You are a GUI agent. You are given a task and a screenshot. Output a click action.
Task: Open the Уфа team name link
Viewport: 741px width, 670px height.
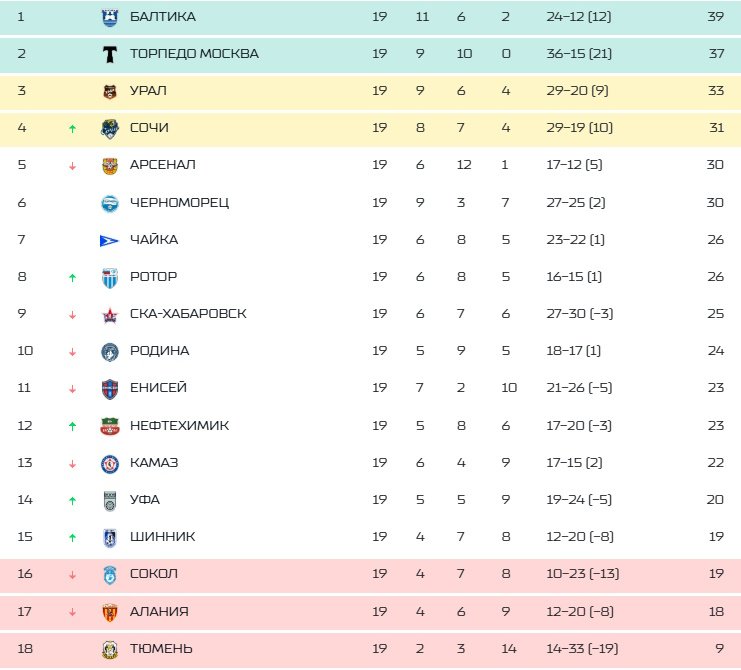[145, 500]
